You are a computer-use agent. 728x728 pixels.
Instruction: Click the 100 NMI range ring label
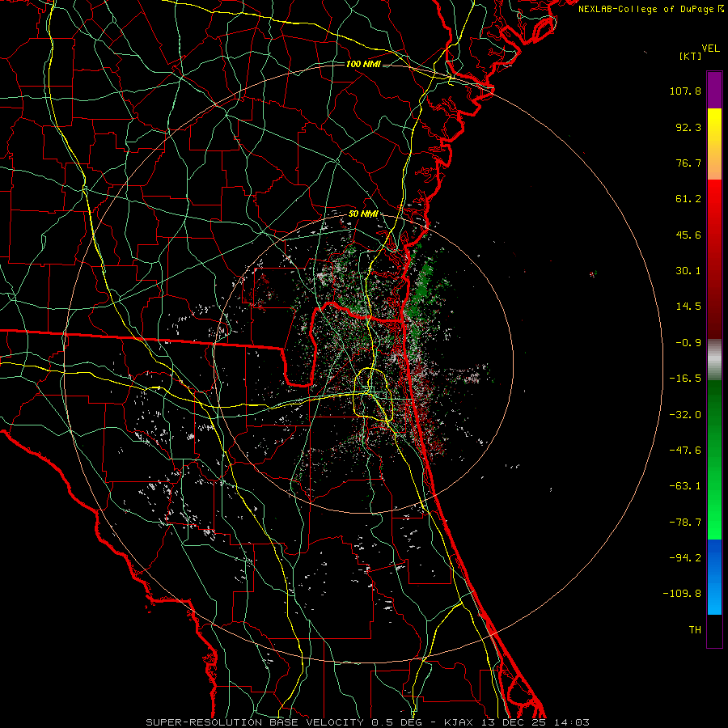tap(363, 64)
